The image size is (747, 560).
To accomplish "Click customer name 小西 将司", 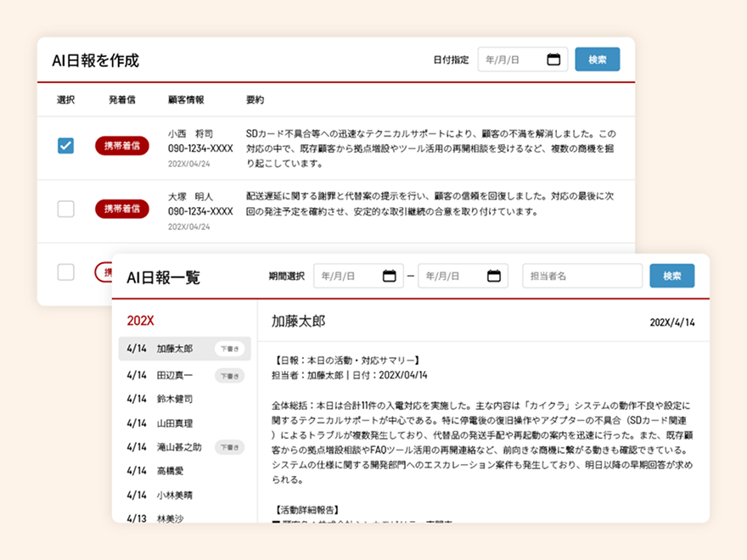I will click(190, 134).
